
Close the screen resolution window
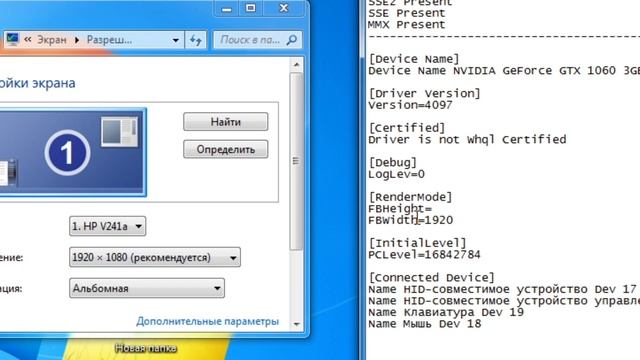coord(284,8)
